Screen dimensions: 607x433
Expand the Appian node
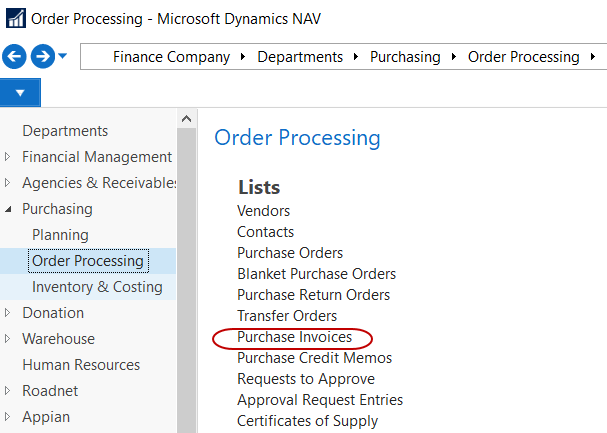[7, 416]
